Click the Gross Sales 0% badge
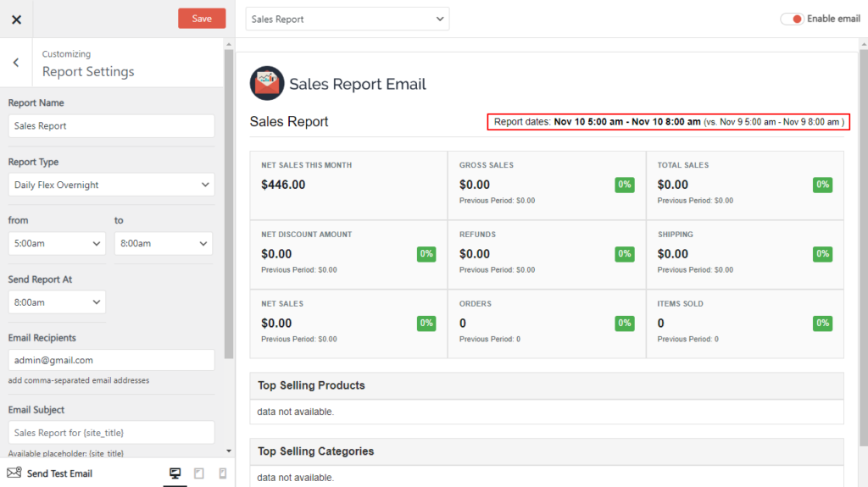This screenshot has height=487, width=868. pyautogui.click(x=625, y=185)
